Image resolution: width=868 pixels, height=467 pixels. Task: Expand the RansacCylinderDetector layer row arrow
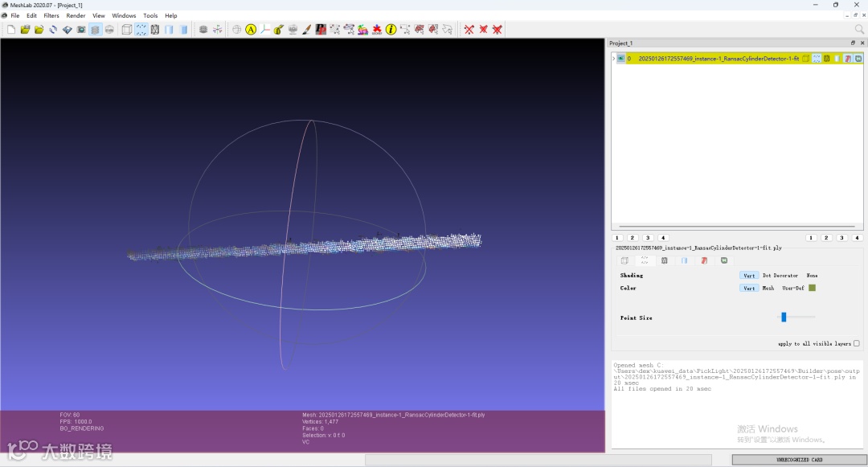click(613, 58)
